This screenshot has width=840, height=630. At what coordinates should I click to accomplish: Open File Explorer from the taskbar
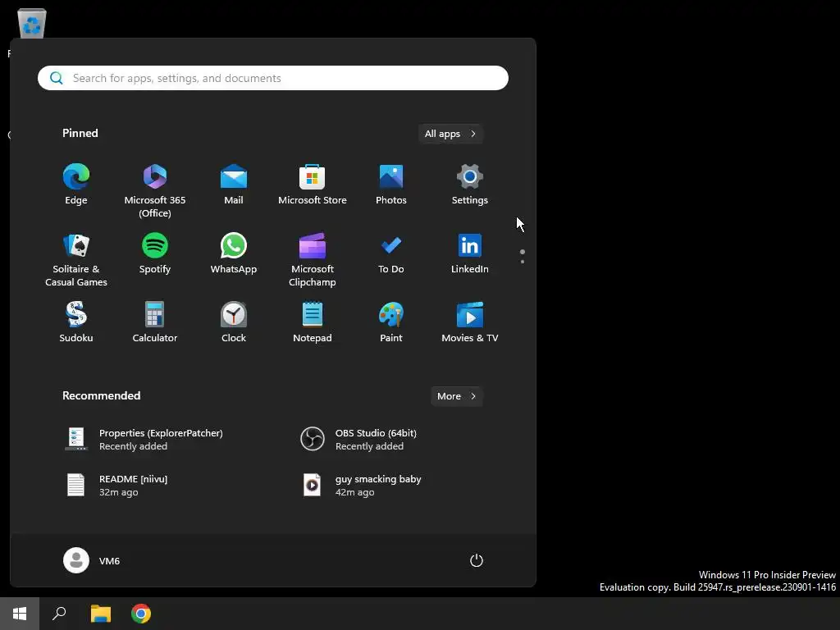tap(100, 614)
